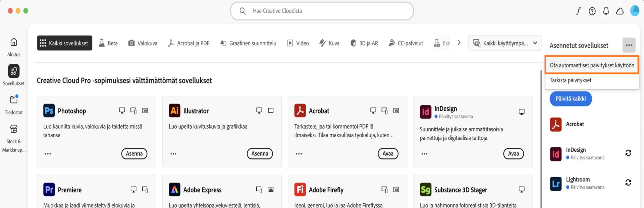
Task: Select the Valokuva tab
Action: coord(143,43)
